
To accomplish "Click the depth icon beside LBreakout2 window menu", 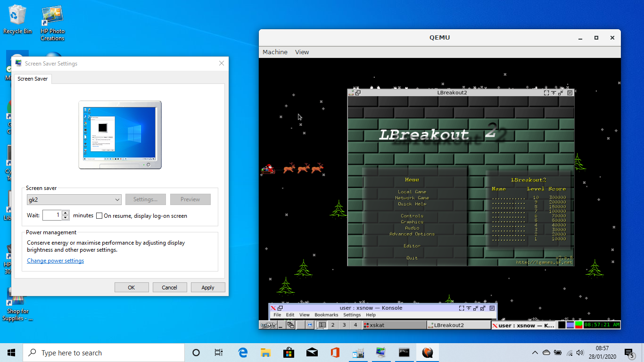I will [x=358, y=93].
